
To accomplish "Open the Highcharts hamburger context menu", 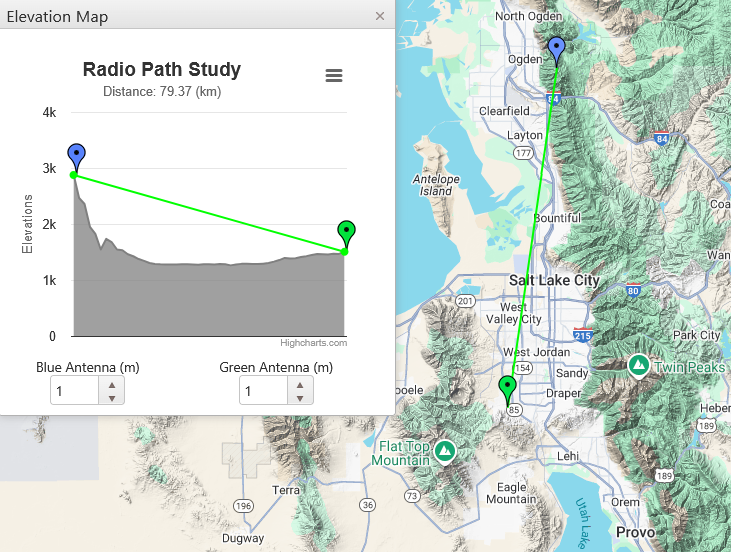I will (334, 76).
